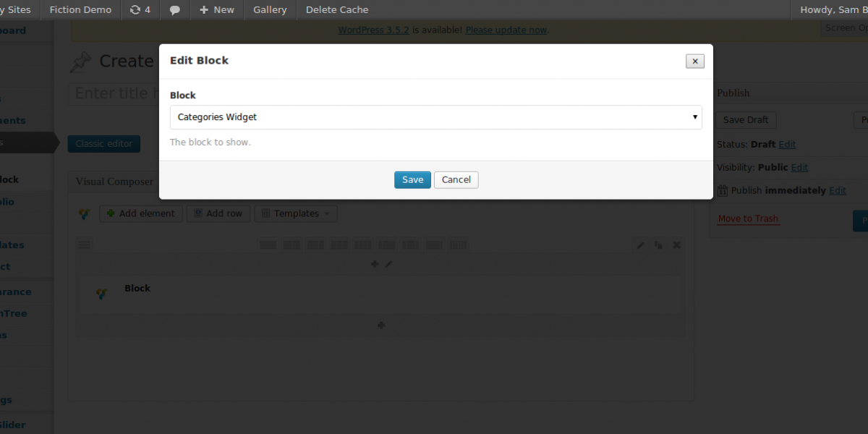Click the plus icon atop the column
This screenshot has height=434, width=868.
pyautogui.click(x=375, y=265)
